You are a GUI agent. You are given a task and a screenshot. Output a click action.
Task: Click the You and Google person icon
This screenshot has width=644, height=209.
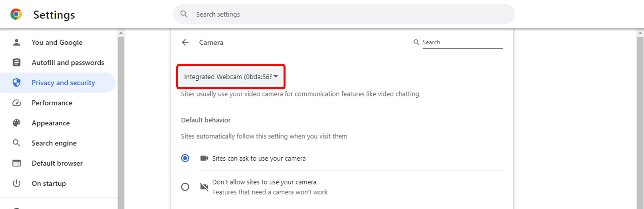coord(17,42)
